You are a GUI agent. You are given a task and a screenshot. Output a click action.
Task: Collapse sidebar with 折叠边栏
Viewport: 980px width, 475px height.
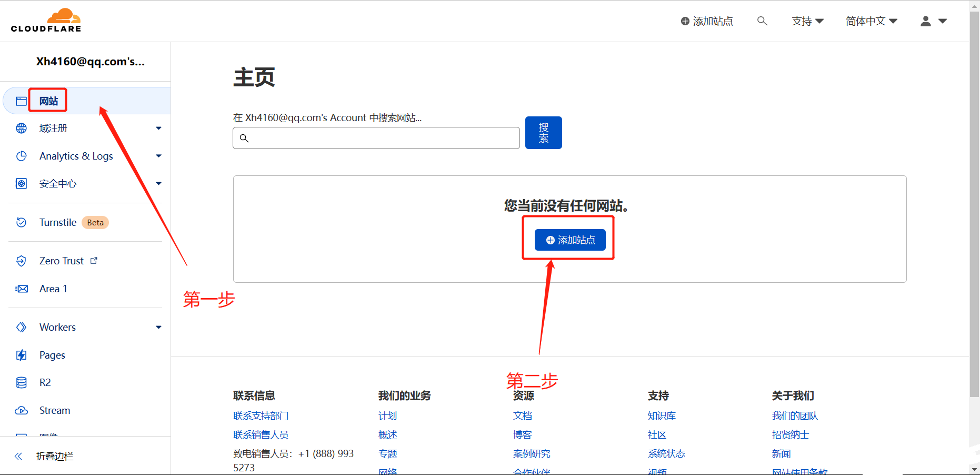click(55, 456)
